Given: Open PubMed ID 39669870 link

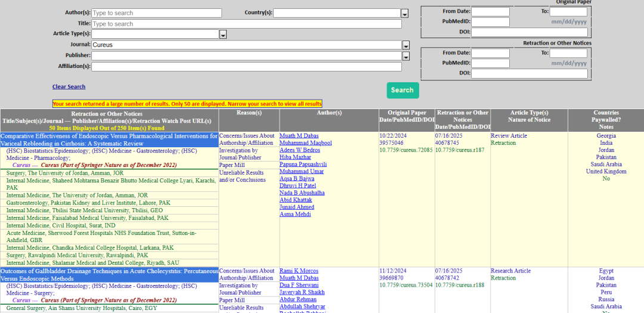Looking at the screenshot, I should tap(391, 278).
